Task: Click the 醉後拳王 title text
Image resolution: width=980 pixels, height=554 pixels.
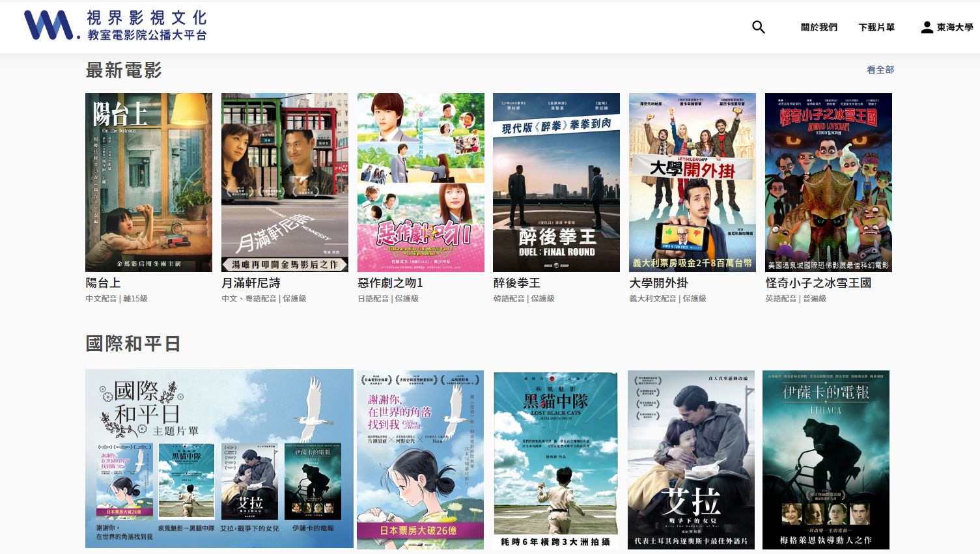Action: tap(517, 283)
